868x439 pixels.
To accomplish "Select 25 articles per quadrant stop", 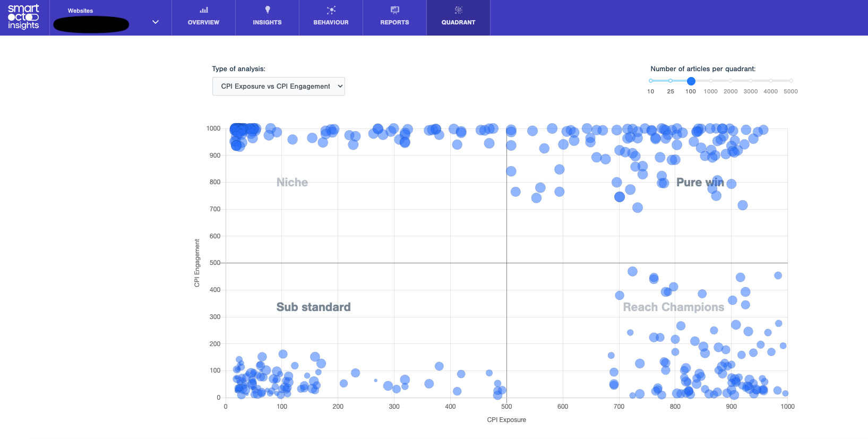I will click(x=671, y=81).
